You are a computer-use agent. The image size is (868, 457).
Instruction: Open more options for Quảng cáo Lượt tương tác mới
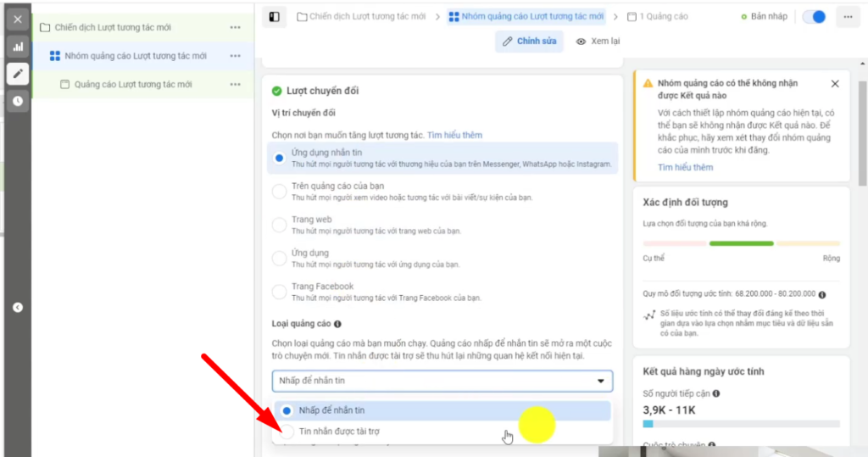pos(236,84)
